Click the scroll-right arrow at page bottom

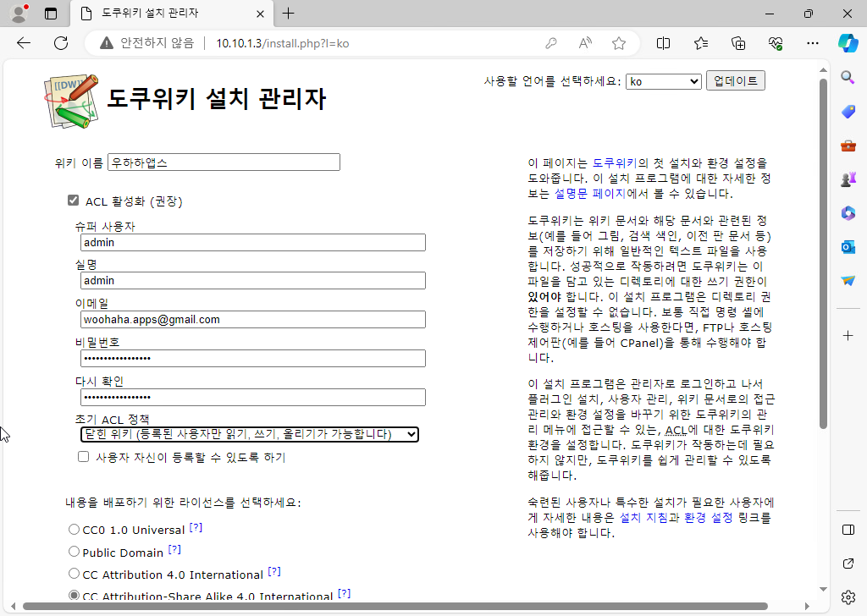[807, 606]
